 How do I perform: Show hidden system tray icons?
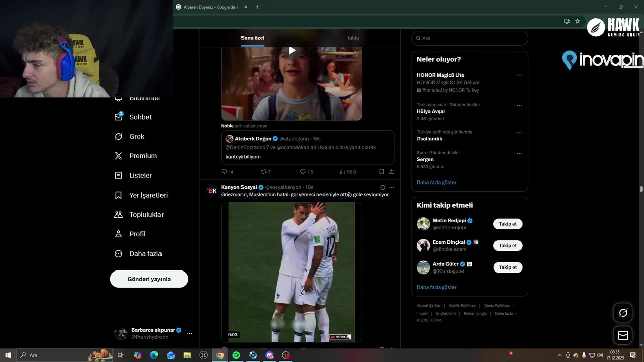coord(560,355)
